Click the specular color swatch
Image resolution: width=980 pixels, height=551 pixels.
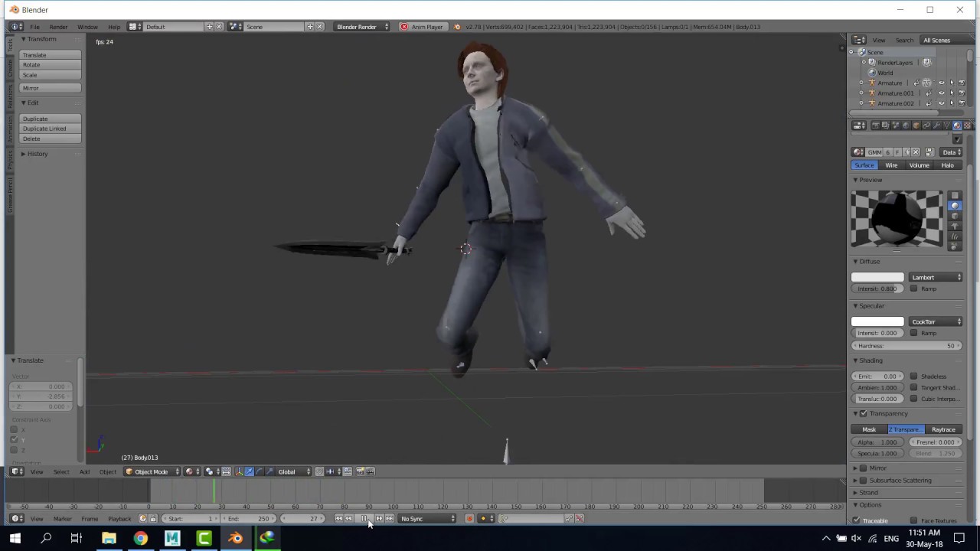pos(877,321)
